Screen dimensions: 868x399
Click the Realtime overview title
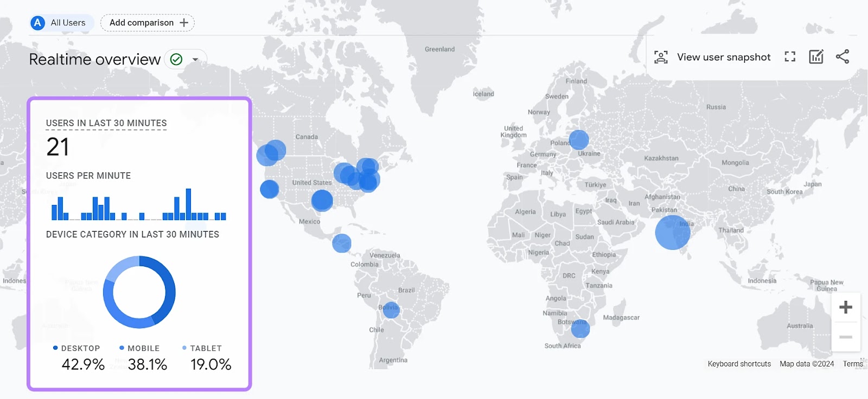[95, 59]
